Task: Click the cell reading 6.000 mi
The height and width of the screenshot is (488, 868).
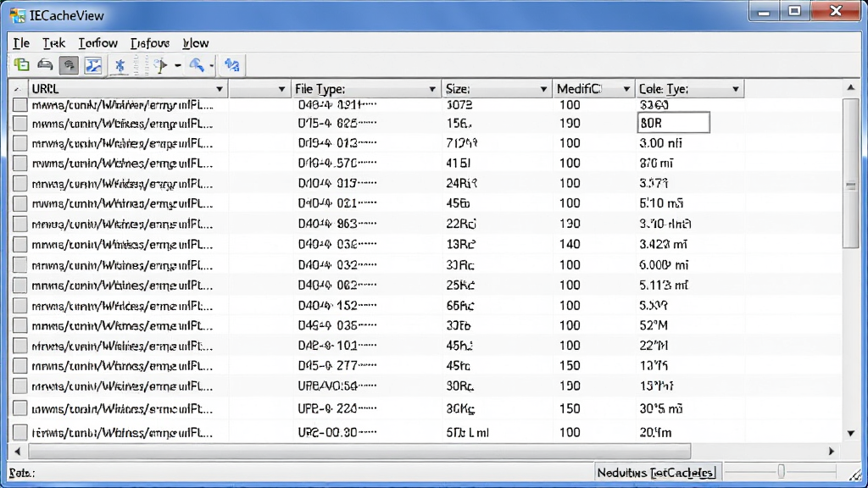Action: 664,265
